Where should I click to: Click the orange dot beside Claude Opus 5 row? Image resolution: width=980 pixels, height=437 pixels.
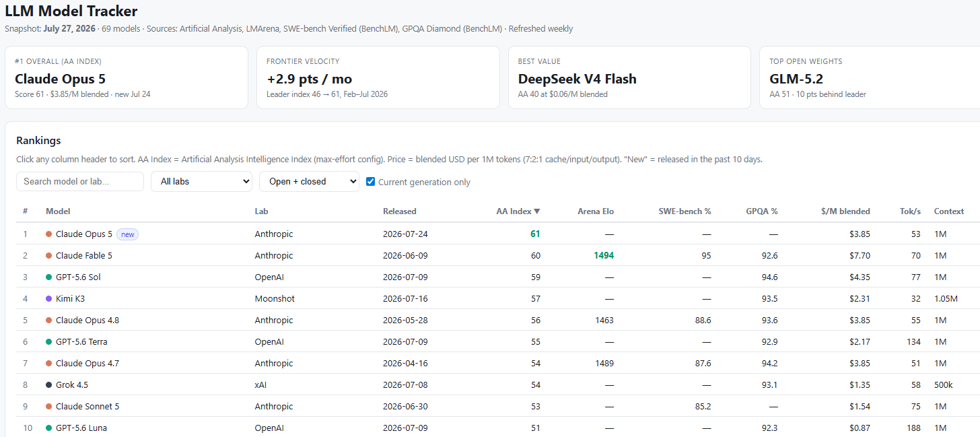pos(48,234)
